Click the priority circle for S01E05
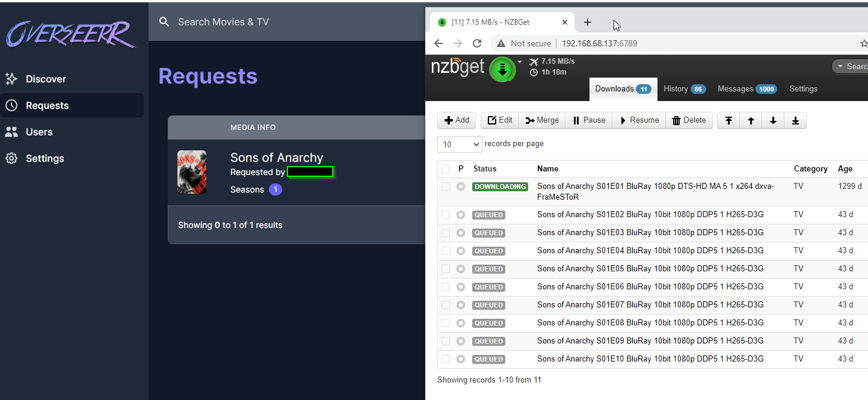Screen dimensions: 868x400 coord(461,269)
